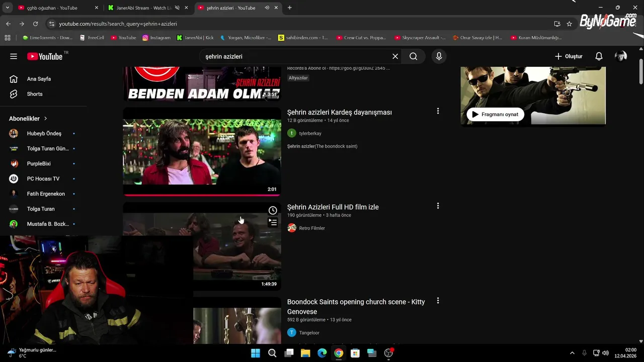Click the Altyazılar badge
This screenshot has height=362, width=644.
pos(298,78)
